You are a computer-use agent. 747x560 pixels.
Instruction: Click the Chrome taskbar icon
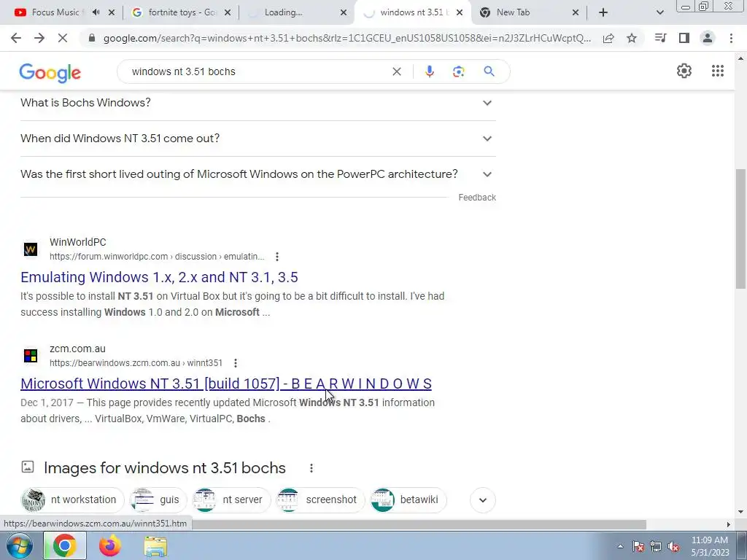[x=65, y=545]
